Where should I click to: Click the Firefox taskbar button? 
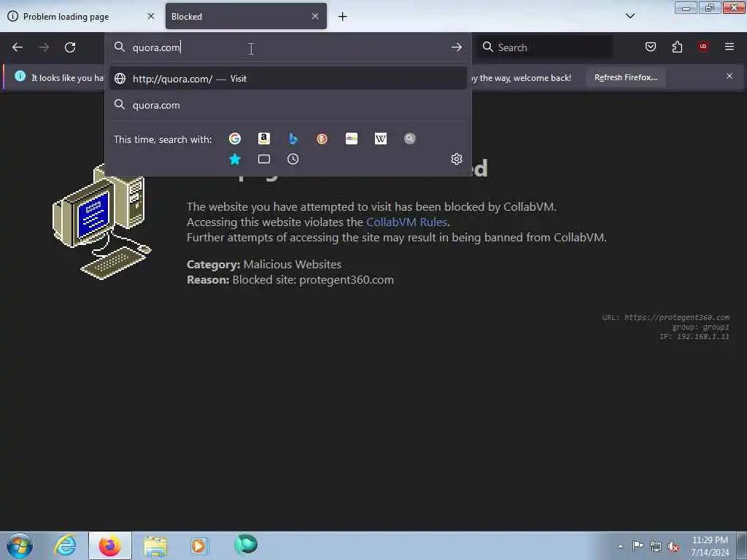(110, 545)
